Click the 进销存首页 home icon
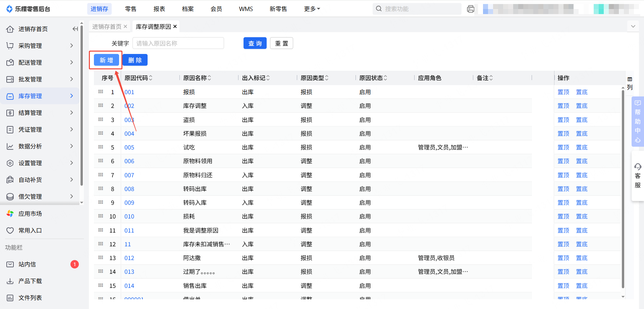Viewport: 644px width, 309px height. pos(10,29)
